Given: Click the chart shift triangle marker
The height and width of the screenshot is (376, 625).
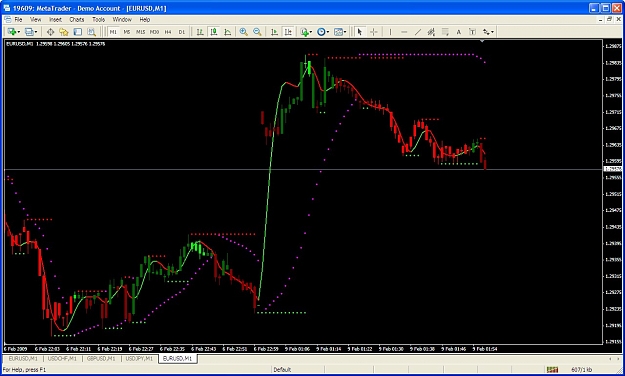Looking at the screenshot, I should pos(482,41).
